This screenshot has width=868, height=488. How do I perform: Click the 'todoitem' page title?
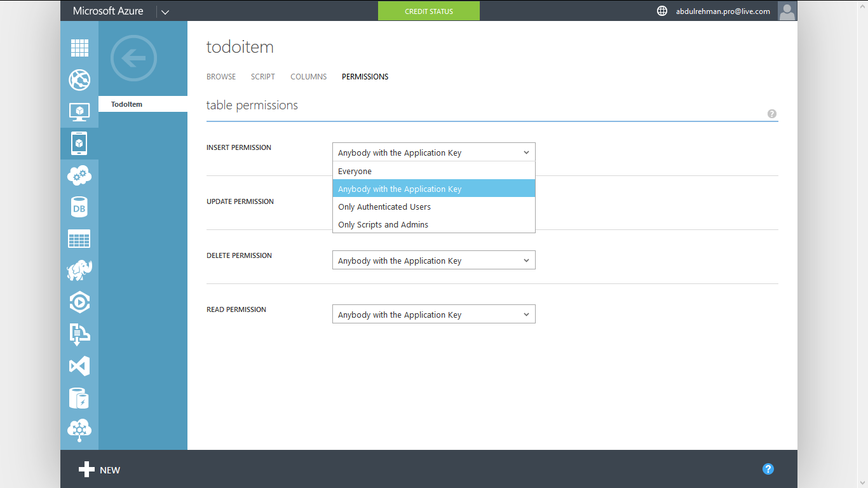[240, 47]
